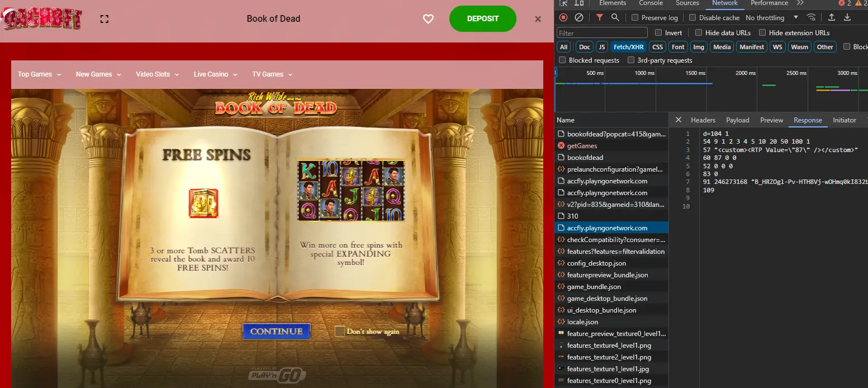Screen dimensions: 868x388
Task: Click the red error count indicator
Action: tap(845, 3)
